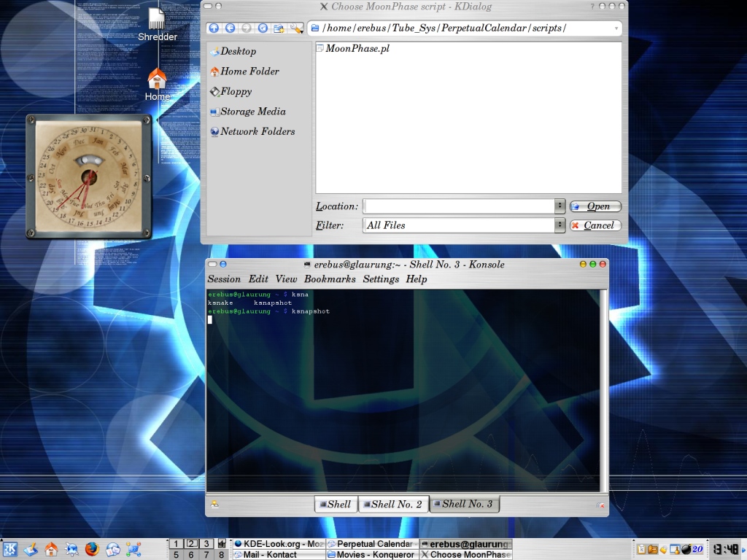Click the blue panel hide arrow

[x=744, y=549]
